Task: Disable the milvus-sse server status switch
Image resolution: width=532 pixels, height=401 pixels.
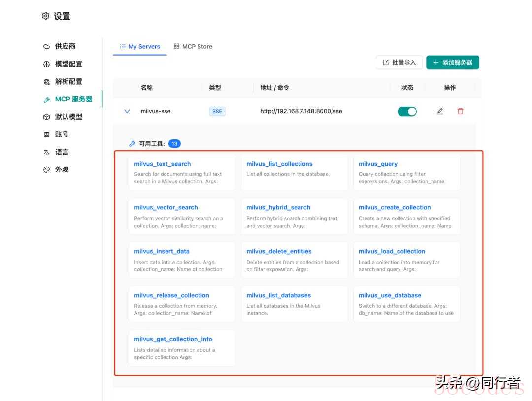Action: (x=407, y=111)
